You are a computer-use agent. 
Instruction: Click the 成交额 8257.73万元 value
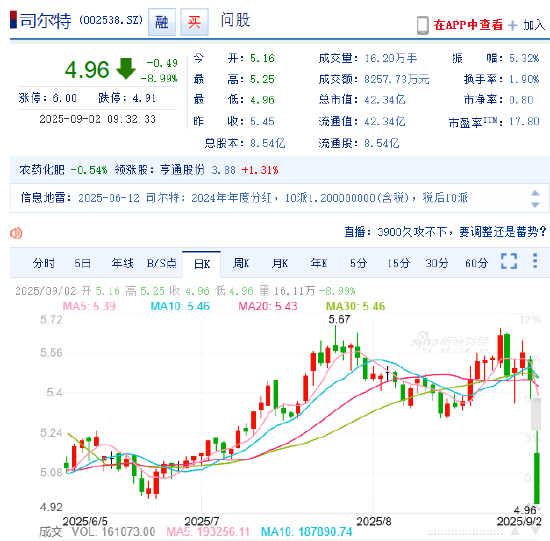pyautogui.click(x=396, y=79)
